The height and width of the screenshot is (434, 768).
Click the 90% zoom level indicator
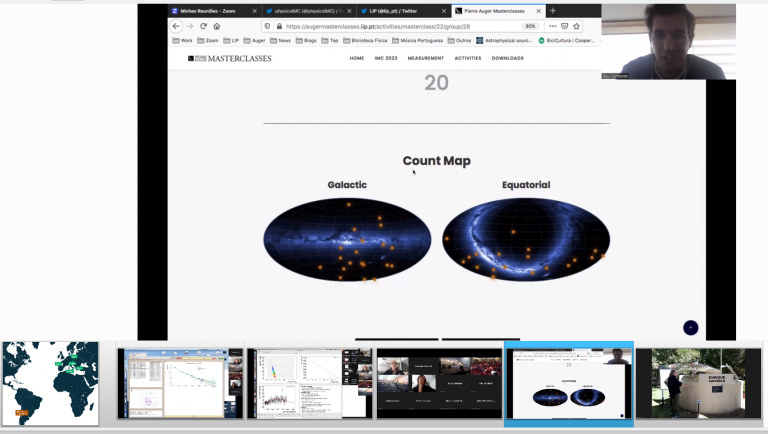pyautogui.click(x=530, y=26)
